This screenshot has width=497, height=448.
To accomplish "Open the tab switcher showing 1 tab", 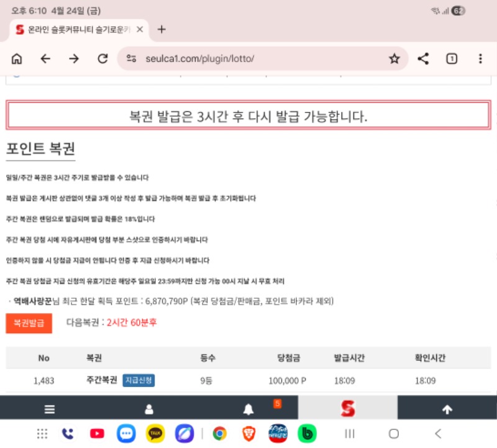I will [452, 58].
